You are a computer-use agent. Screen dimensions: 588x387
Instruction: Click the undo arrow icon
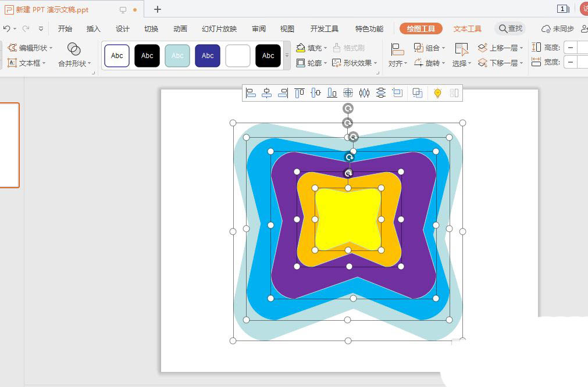(6, 28)
